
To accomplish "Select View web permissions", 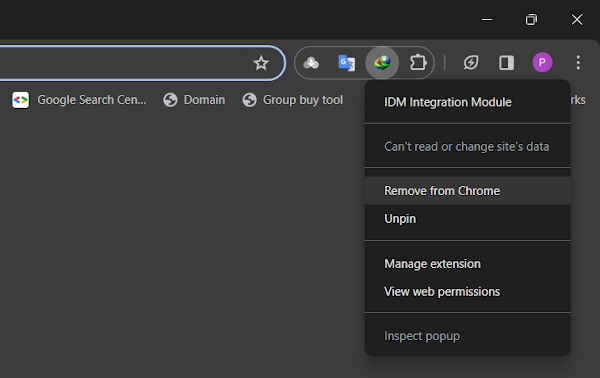I will click(468, 292).
